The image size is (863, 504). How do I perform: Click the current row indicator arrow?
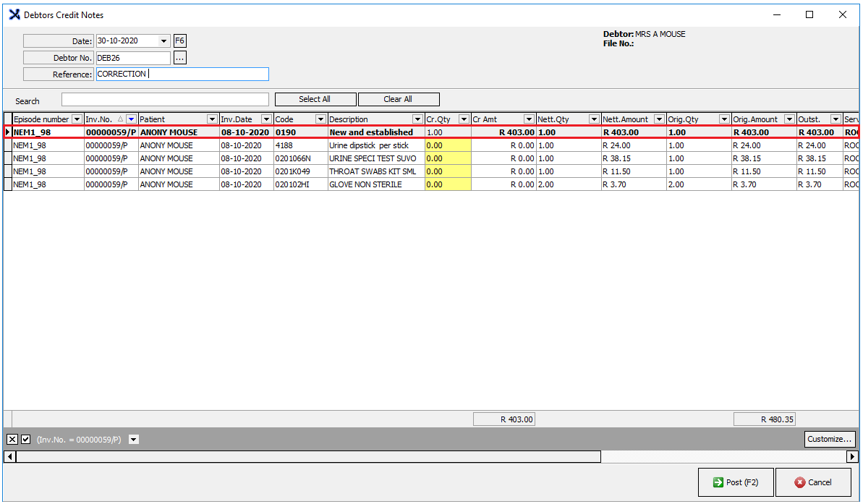(x=8, y=132)
